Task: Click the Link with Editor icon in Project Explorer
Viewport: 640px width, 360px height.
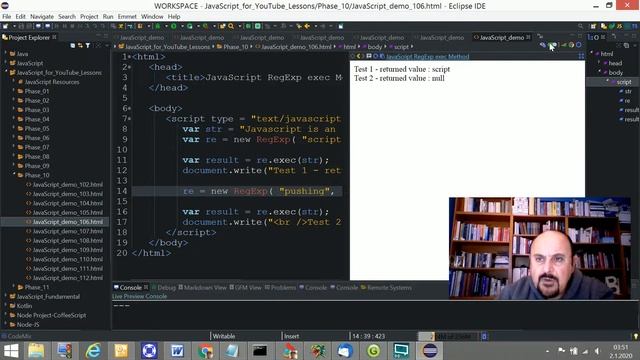Action: pyautogui.click(x=80, y=46)
